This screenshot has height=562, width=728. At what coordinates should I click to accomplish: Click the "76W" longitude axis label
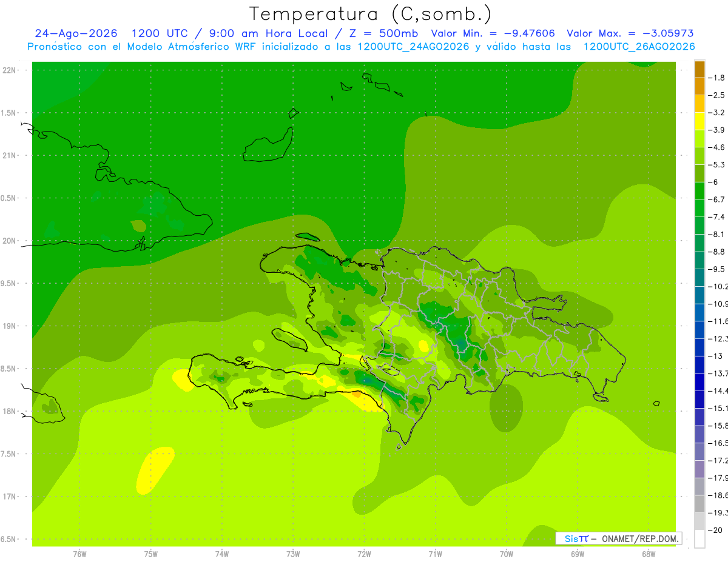pyautogui.click(x=79, y=554)
